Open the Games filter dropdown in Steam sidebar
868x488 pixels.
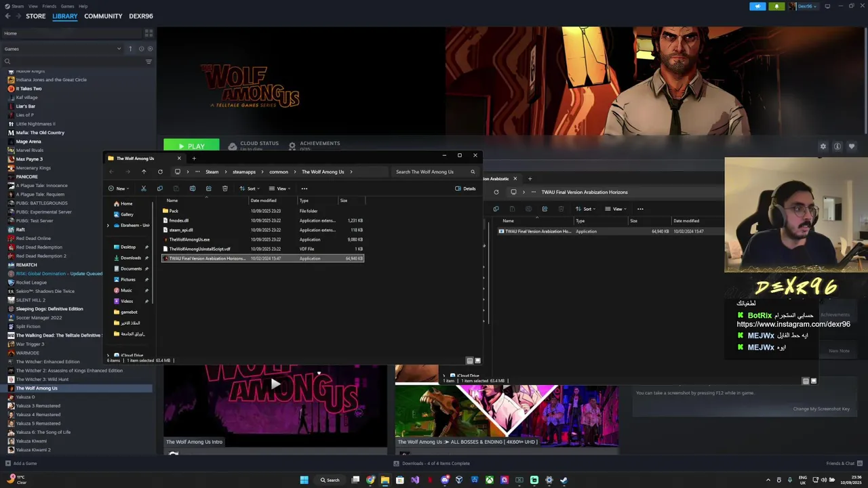point(62,49)
